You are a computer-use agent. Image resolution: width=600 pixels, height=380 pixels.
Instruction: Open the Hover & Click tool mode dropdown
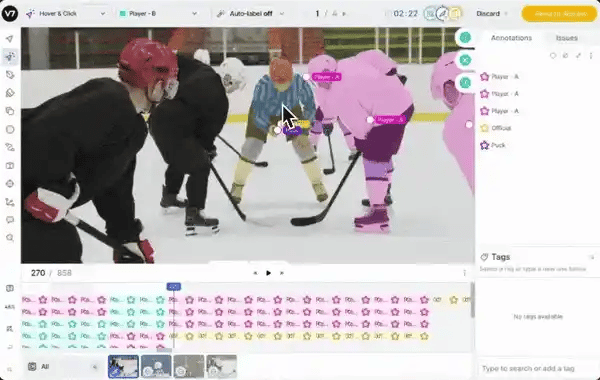pos(66,13)
